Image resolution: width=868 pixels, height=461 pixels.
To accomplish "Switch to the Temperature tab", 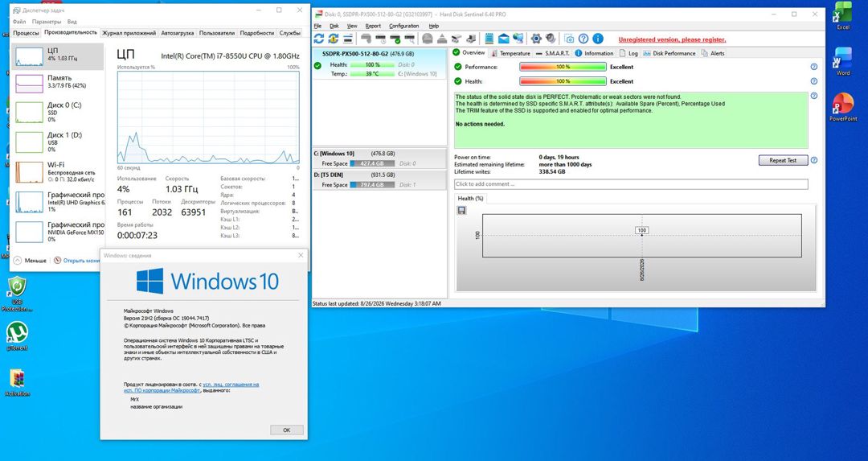I will 511,53.
